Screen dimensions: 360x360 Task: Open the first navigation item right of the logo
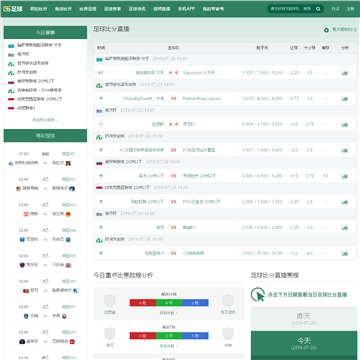pos(38,9)
